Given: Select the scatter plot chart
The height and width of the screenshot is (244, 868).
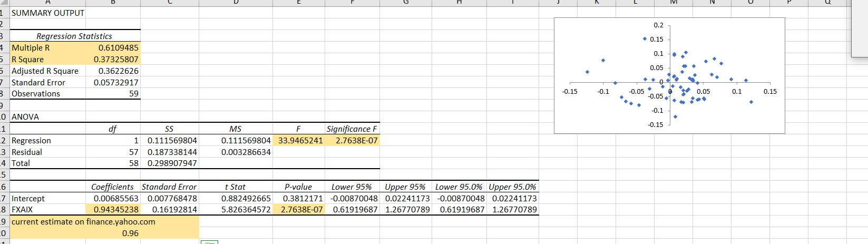Looking at the screenshot, I should [669, 75].
